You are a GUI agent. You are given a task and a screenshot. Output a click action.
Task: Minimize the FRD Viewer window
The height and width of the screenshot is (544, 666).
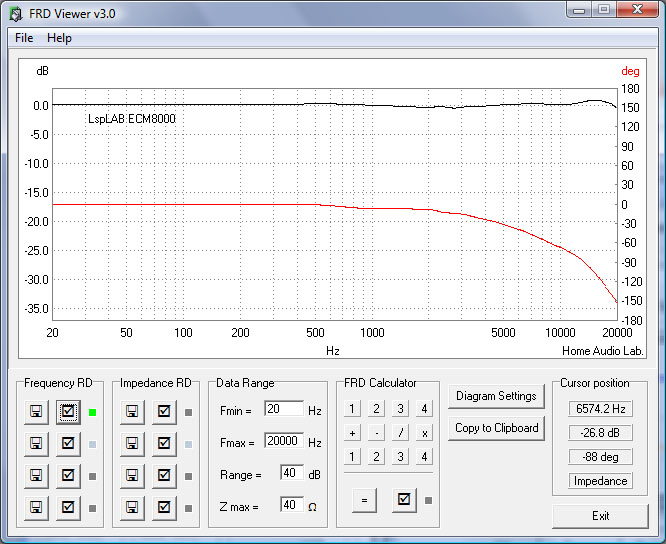(579, 10)
